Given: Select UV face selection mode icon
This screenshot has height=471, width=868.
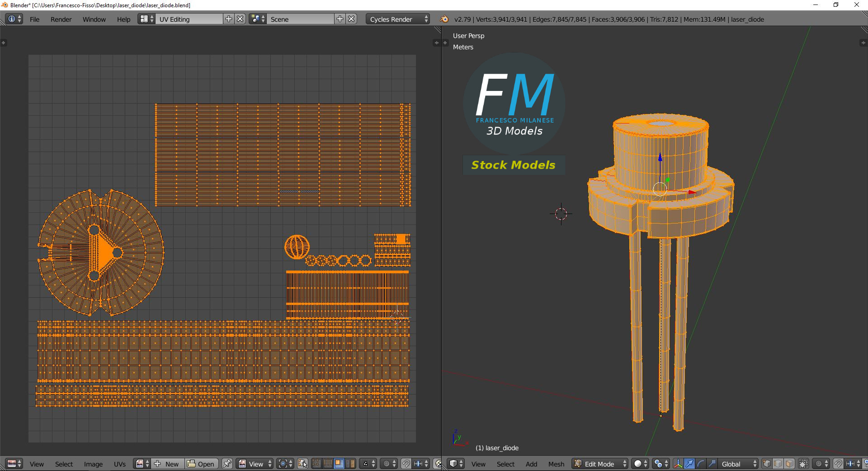Looking at the screenshot, I should pyautogui.click(x=339, y=464).
